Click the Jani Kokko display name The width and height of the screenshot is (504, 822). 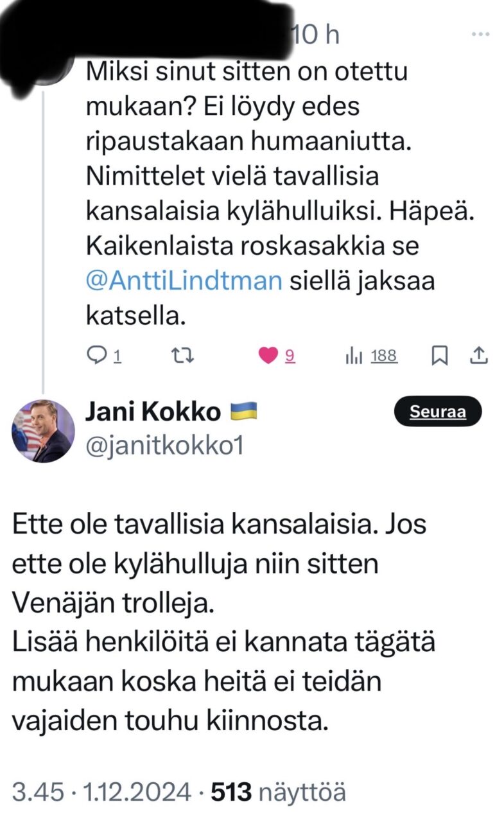point(153,412)
